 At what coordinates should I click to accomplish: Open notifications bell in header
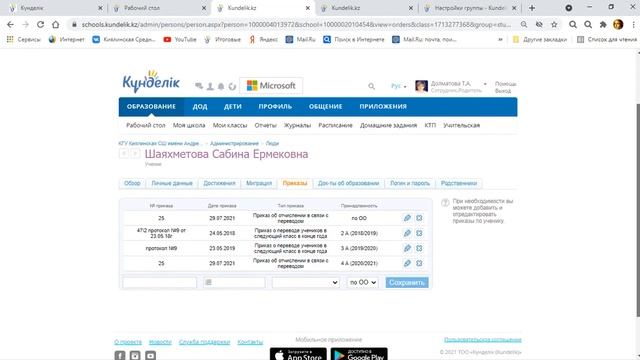click(x=221, y=86)
